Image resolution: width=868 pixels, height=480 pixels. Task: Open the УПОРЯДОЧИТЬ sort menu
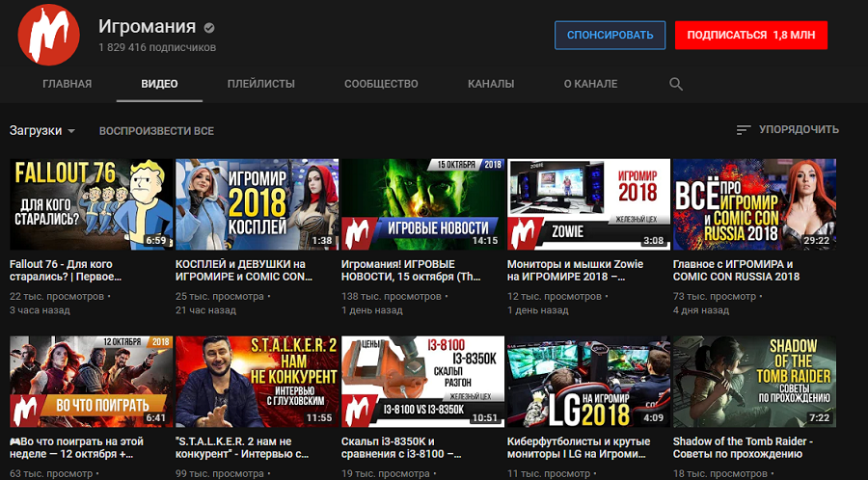tap(787, 130)
